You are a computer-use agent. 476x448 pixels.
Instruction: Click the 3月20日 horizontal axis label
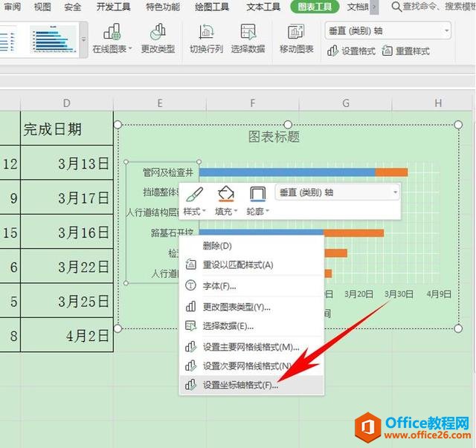point(358,294)
